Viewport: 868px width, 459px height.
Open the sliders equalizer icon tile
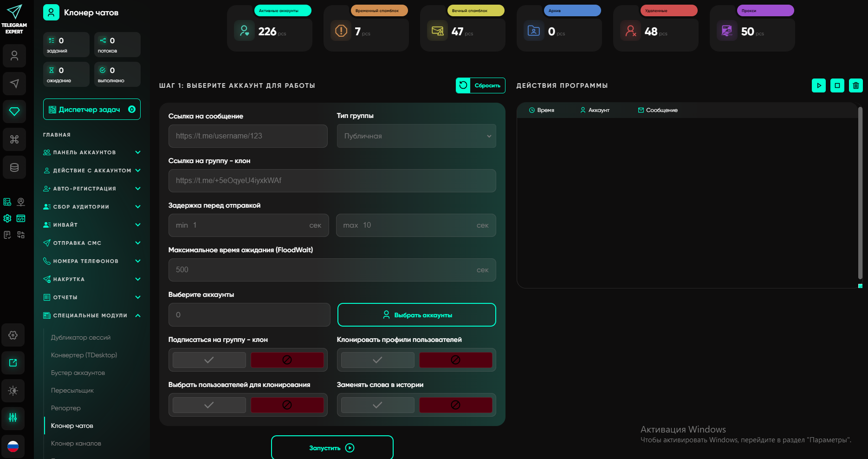[x=13, y=418]
